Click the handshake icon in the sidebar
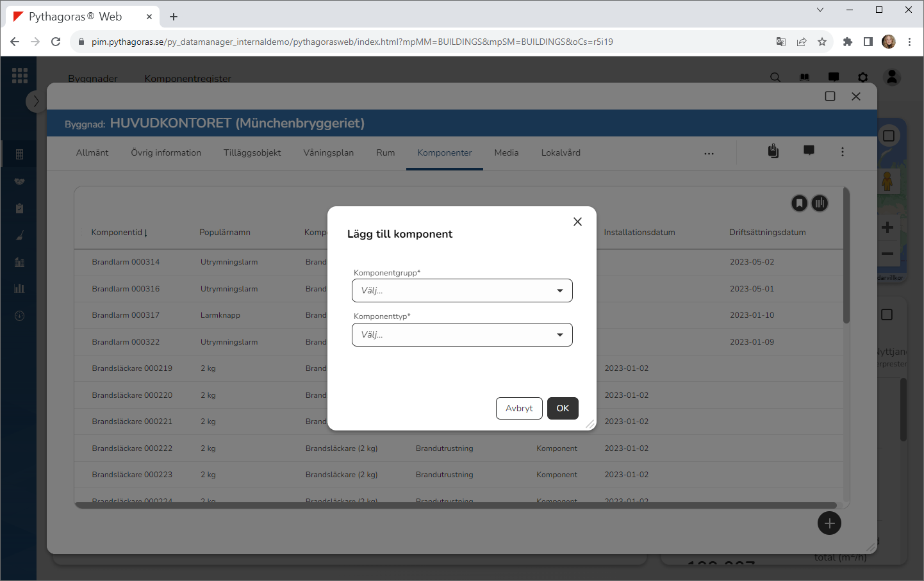The width and height of the screenshot is (924, 581). pos(19,181)
